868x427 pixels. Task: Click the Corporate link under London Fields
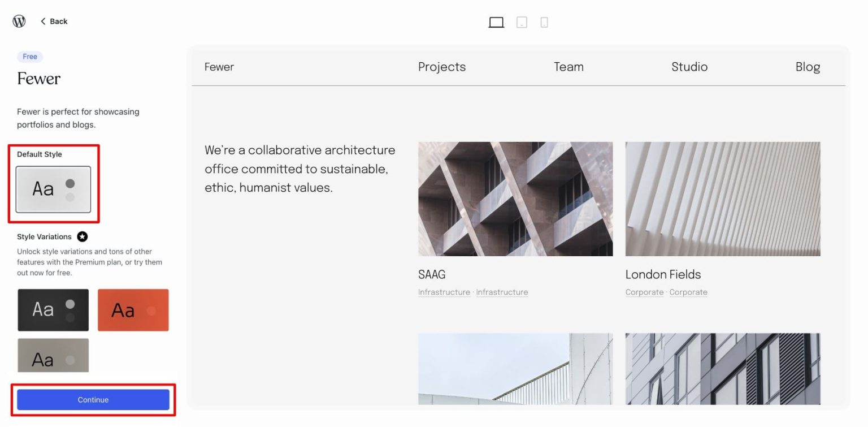click(x=644, y=292)
